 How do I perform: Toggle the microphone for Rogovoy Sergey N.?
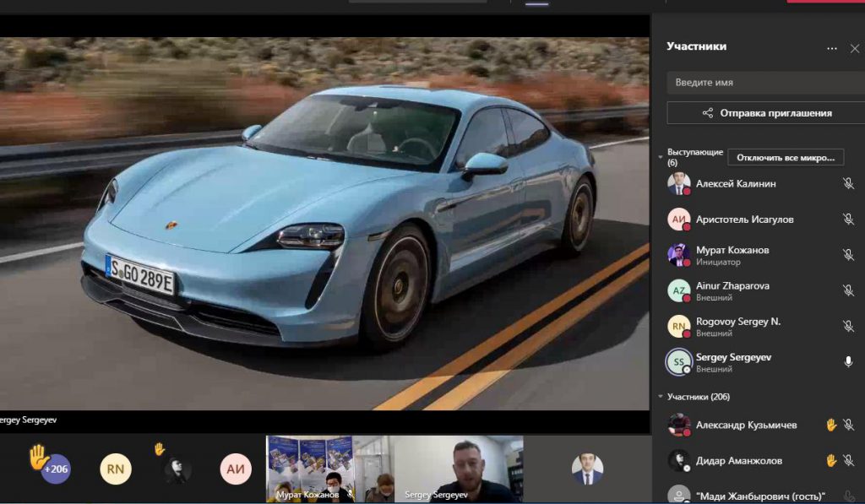point(848,327)
